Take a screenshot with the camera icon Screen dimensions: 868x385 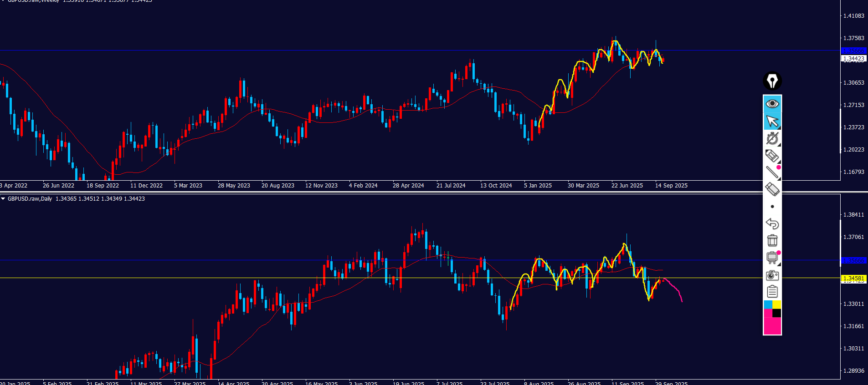tap(772, 275)
